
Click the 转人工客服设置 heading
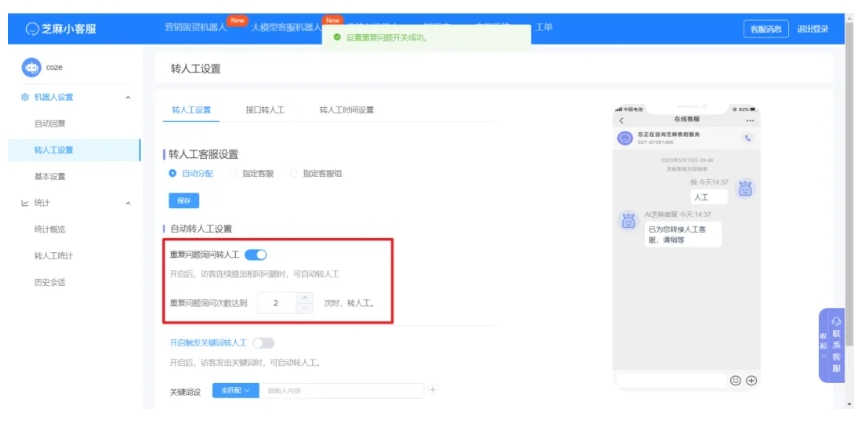(203, 154)
